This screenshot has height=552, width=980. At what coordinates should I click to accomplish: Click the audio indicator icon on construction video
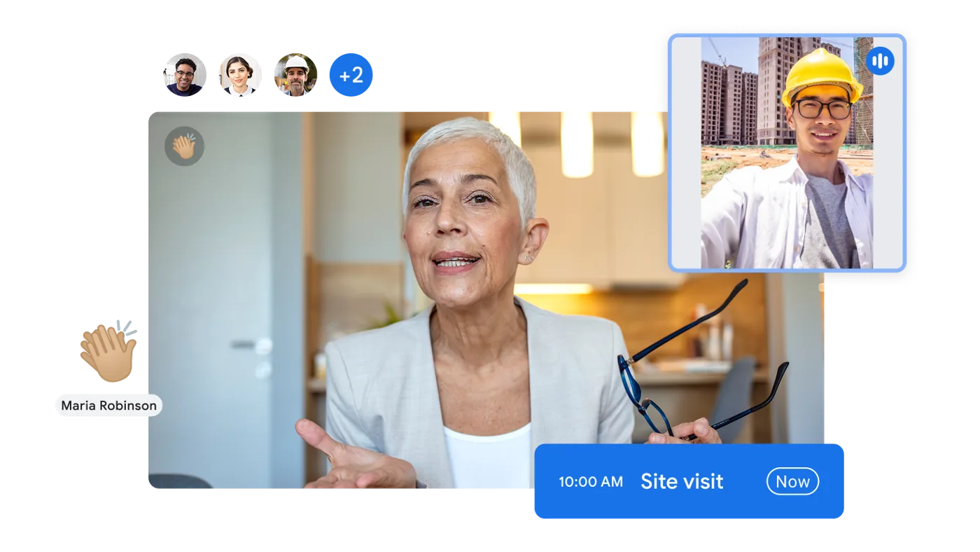(x=880, y=61)
